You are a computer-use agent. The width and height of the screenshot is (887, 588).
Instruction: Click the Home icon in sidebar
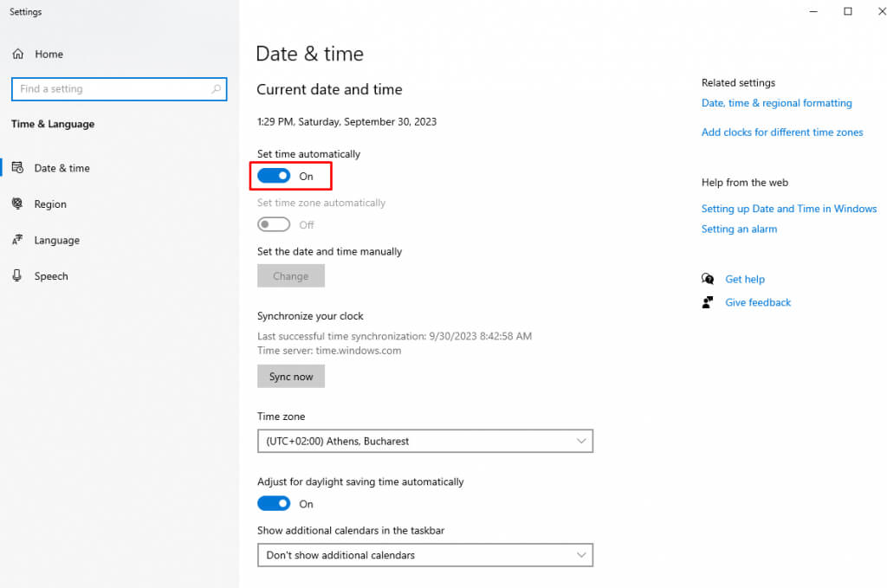18,54
